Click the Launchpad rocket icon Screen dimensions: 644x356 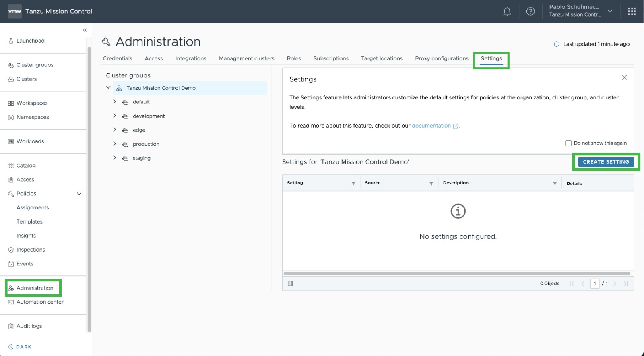click(11, 41)
